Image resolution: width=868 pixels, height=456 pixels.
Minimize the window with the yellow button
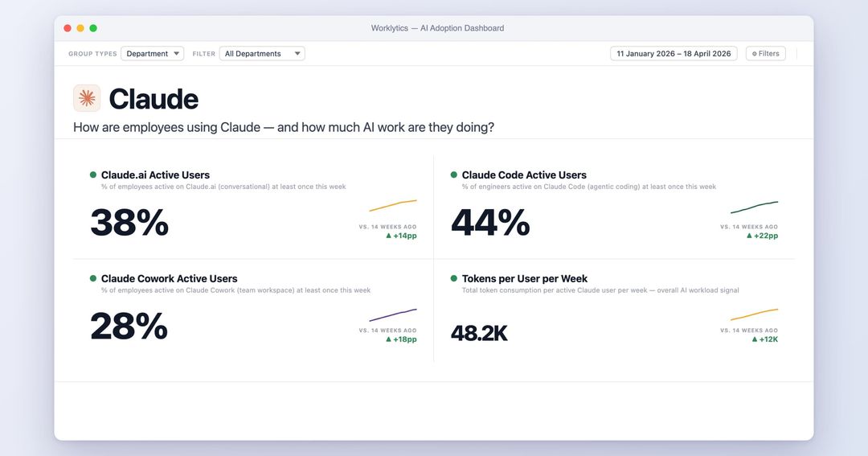tap(80, 28)
